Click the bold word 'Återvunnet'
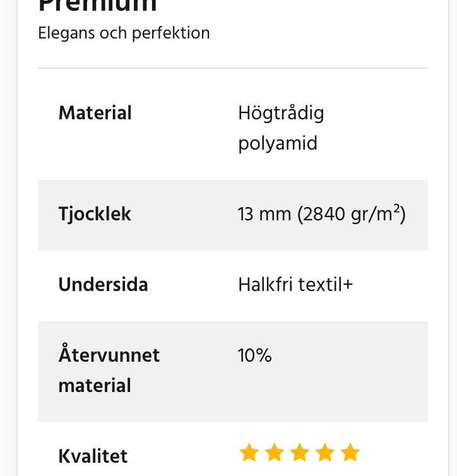Image resolution: width=457 pixels, height=476 pixels. 109,355
